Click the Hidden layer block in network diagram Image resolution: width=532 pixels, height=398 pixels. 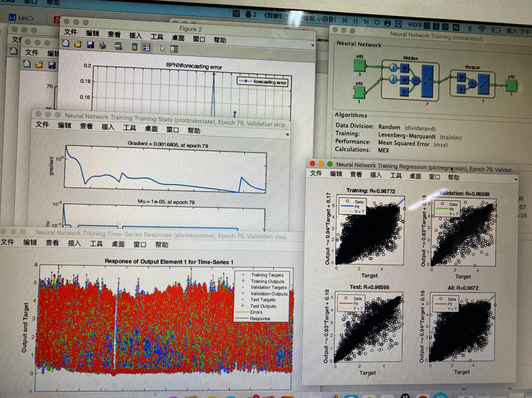(410, 80)
